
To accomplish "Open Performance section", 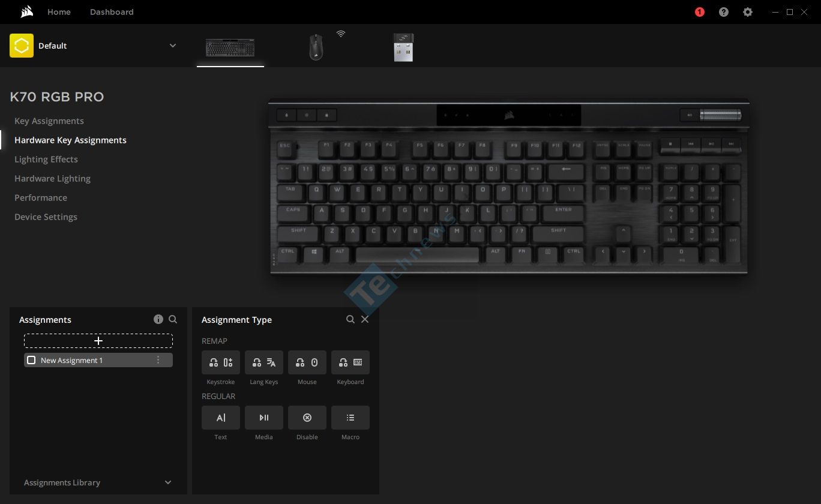I will coord(41,197).
